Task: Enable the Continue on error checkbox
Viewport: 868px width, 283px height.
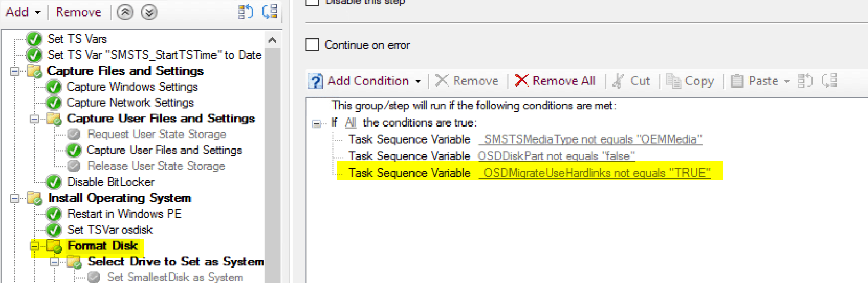Action: point(312,45)
